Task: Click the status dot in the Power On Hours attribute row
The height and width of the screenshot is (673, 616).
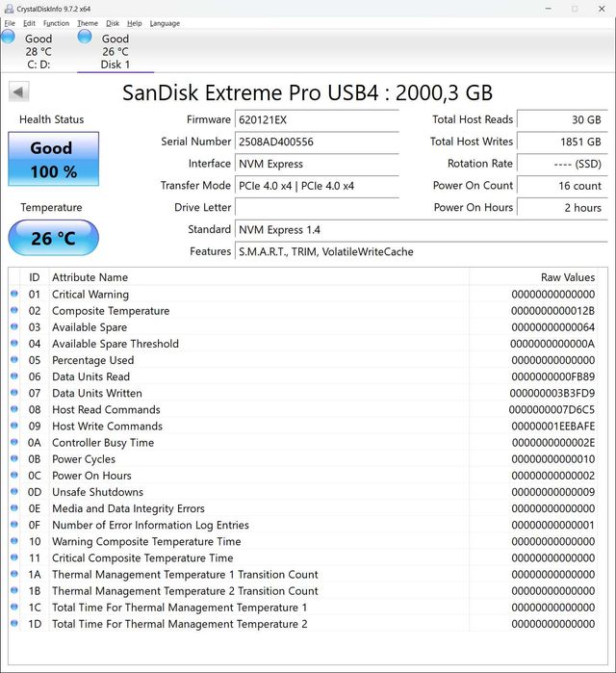Action: [x=14, y=475]
